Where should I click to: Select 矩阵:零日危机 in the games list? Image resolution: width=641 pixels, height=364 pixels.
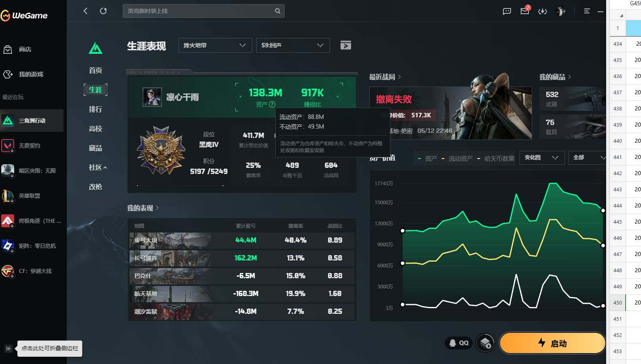[x=32, y=246]
